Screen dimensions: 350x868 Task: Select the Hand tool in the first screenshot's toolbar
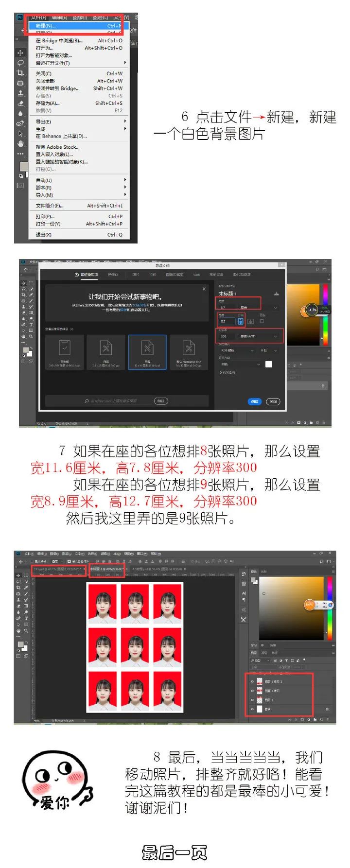click(20, 144)
